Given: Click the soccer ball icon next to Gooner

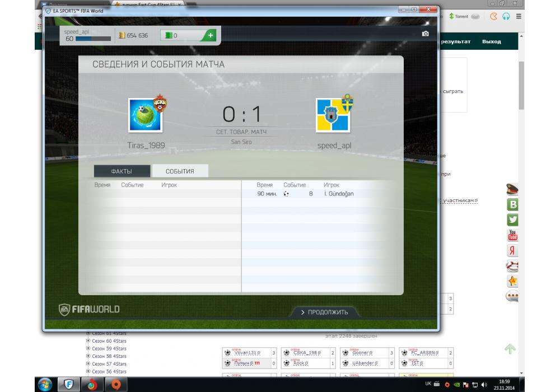Looking at the screenshot, I should [x=346, y=353].
